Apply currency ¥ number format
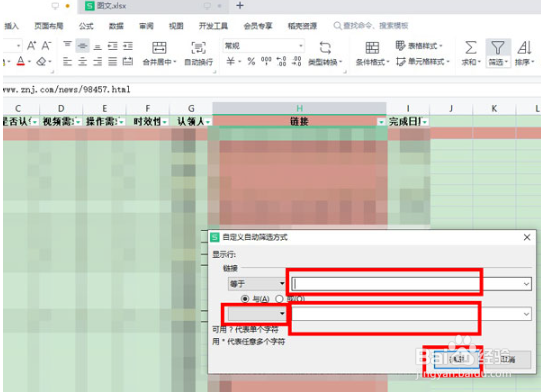The width and height of the screenshot is (541, 392). (230, 61)
